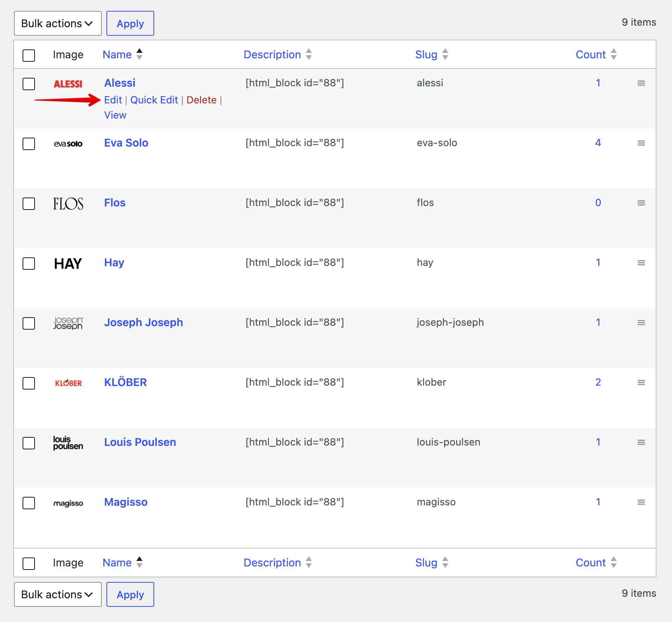
Task: Click the bottom Apply button
Action: coord(130,594)
